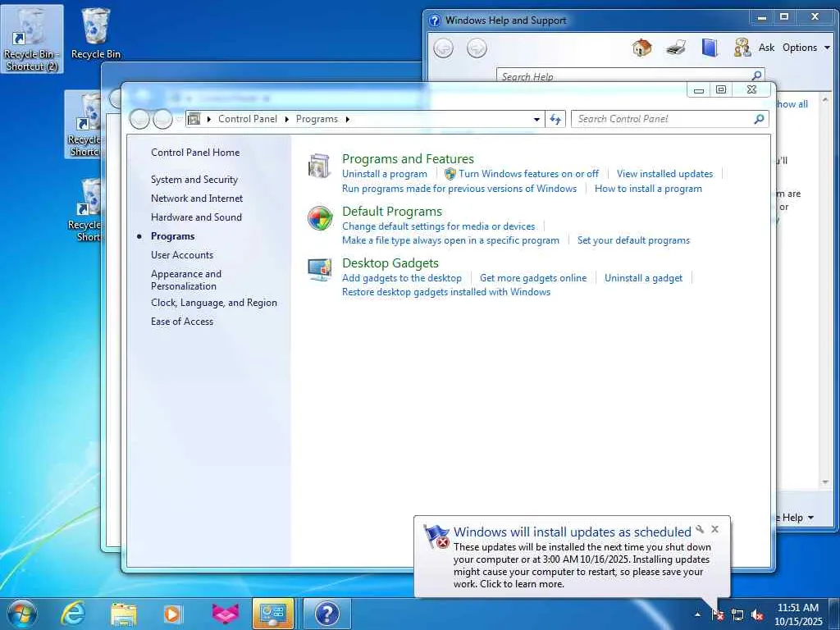Launch Internet Explorer from the taskbar
The image size is (840, 630).
(73, 614)
